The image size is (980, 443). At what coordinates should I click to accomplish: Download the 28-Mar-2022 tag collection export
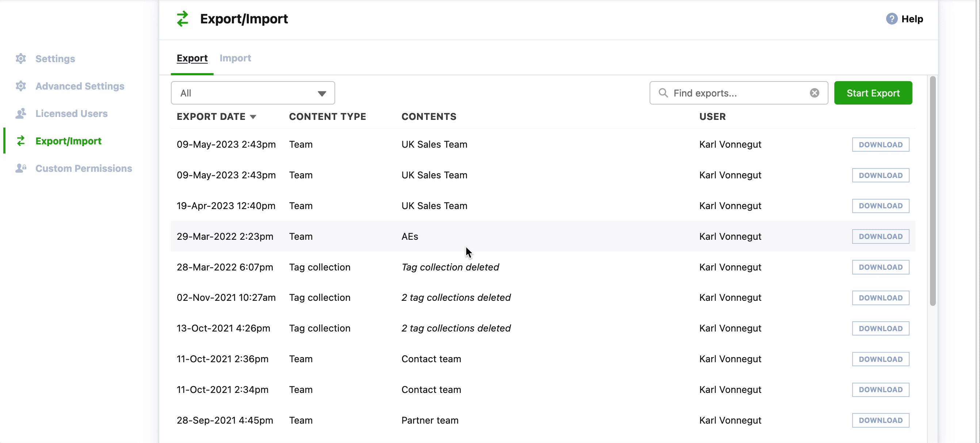click(880, 267)
